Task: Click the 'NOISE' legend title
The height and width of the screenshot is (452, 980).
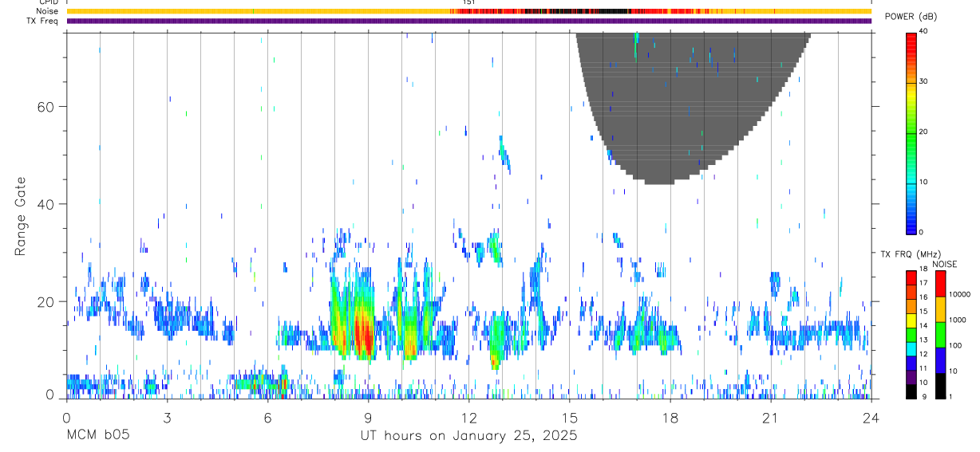Action: point(945,264)
